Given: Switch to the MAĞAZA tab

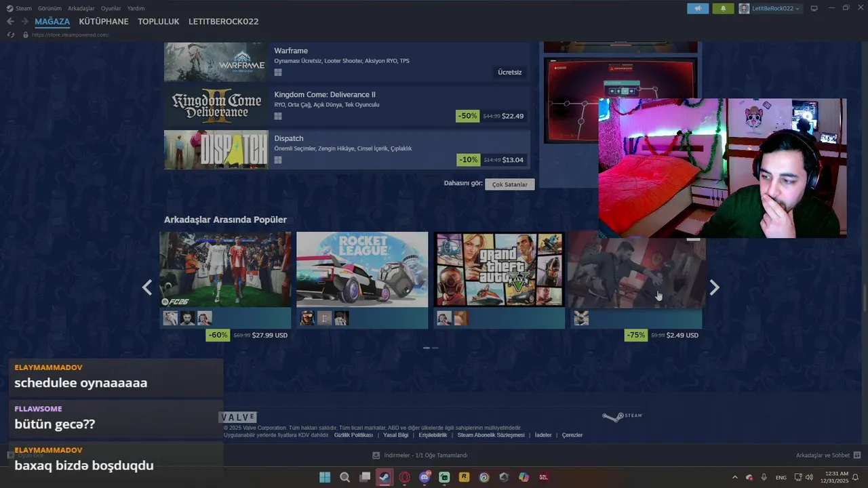Looking at the screenshot, I should click(52, 22).
